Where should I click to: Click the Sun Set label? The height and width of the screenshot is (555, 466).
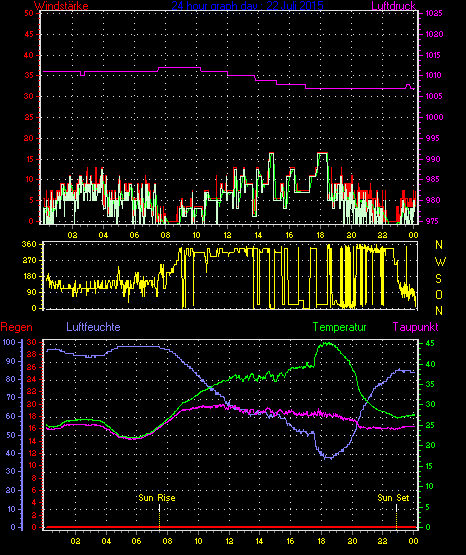coord(393,498)
